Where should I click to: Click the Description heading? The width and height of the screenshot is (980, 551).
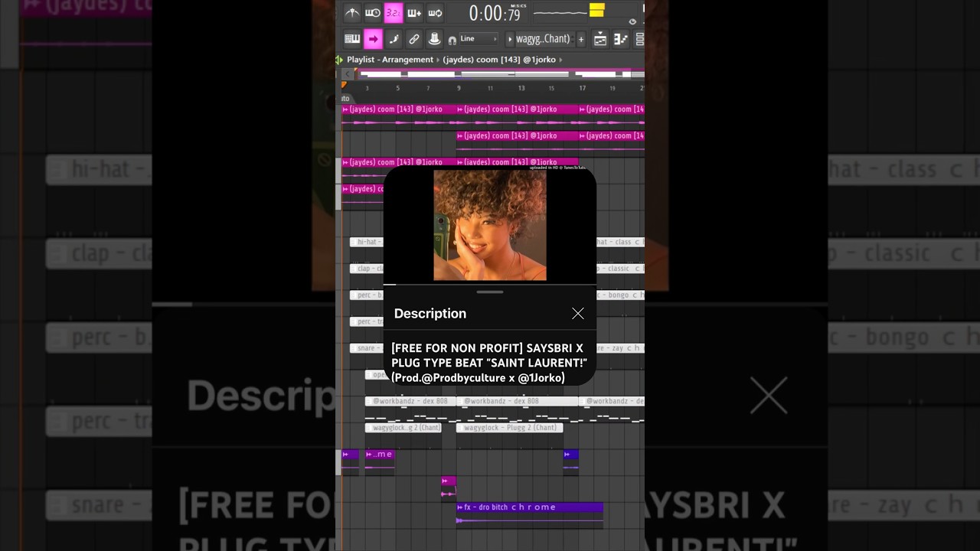point(430,314)
